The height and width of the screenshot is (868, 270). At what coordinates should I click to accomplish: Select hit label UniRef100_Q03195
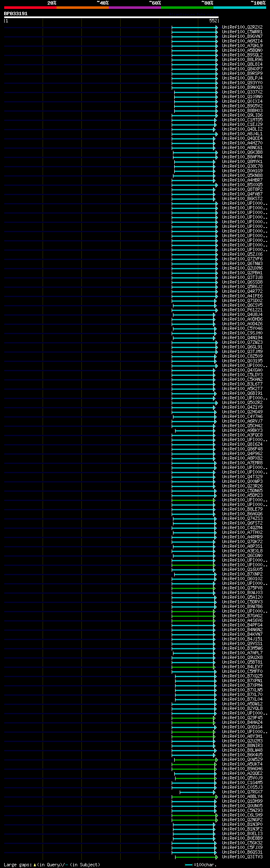242,361
